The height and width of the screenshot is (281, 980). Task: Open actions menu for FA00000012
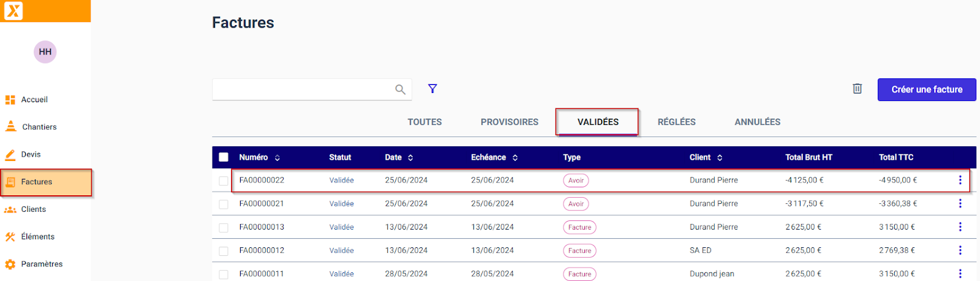point(960,250)
